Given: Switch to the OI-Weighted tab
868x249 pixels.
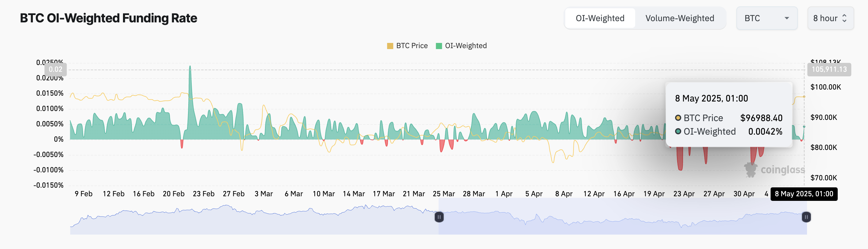Looking at the screenshot, I should 600,18.
